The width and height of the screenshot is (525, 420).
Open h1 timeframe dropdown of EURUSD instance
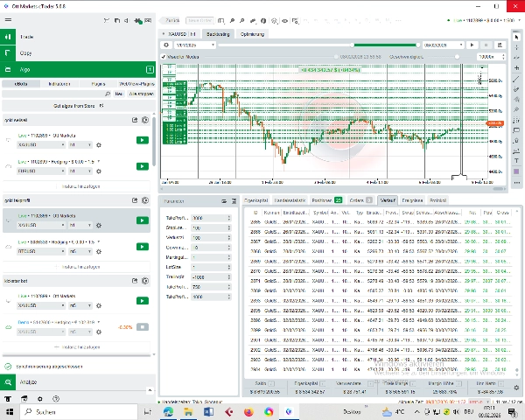coord(80,171)
